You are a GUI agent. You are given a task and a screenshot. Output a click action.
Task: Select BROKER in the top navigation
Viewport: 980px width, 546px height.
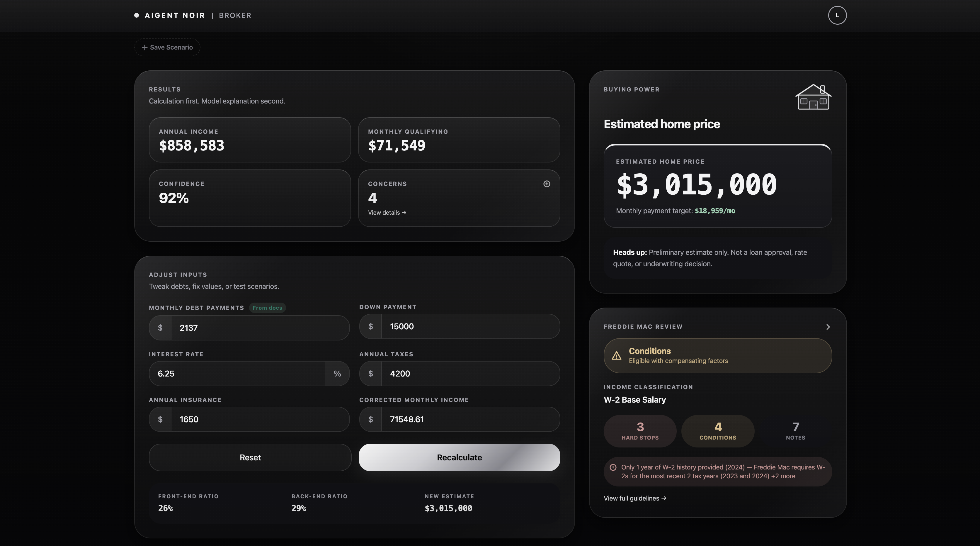click(235, 15)
